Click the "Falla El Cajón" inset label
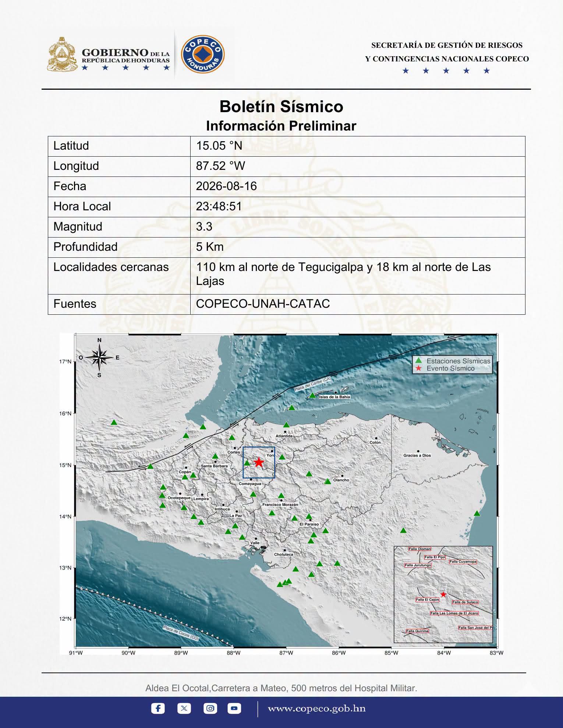The image size is (563, 728). [x=427, y=600]
